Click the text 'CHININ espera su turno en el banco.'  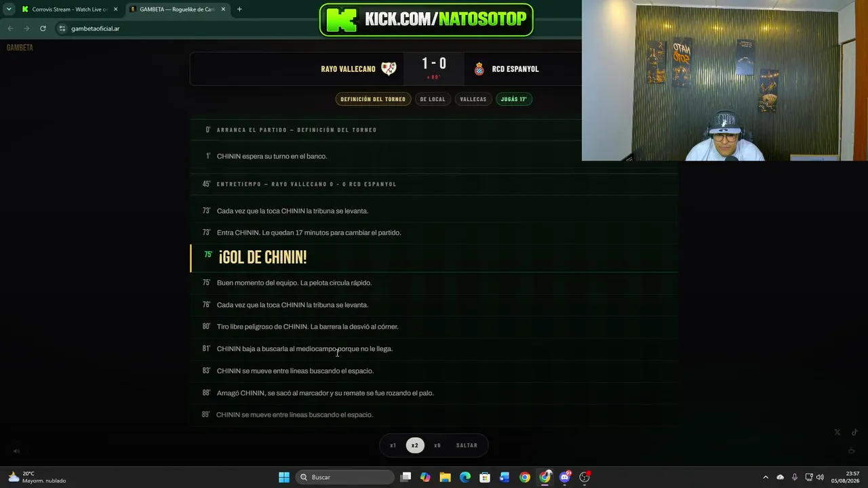coord(272,156)
